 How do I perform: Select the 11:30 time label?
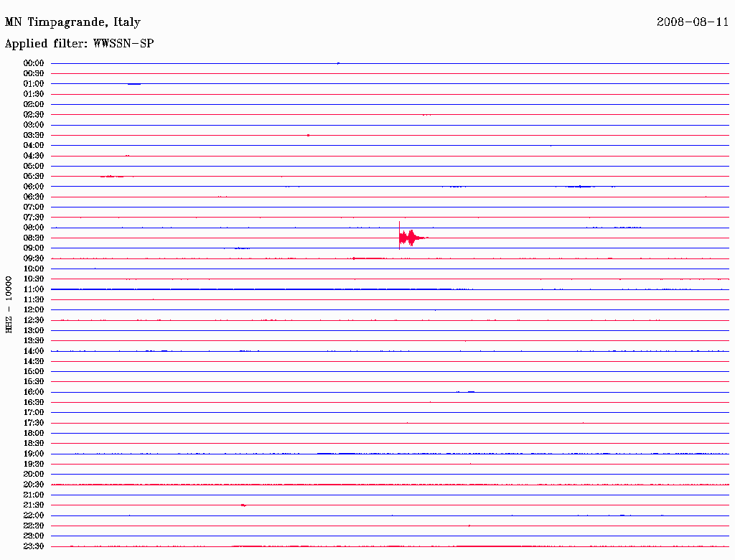click(x=34, y=299)
